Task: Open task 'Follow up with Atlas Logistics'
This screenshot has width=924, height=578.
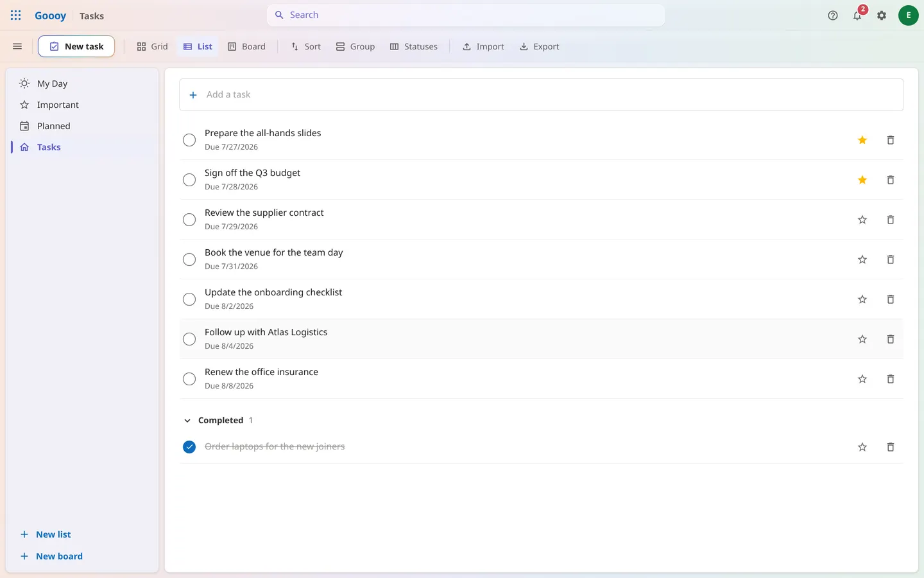Action: click(x=266, y=332)
